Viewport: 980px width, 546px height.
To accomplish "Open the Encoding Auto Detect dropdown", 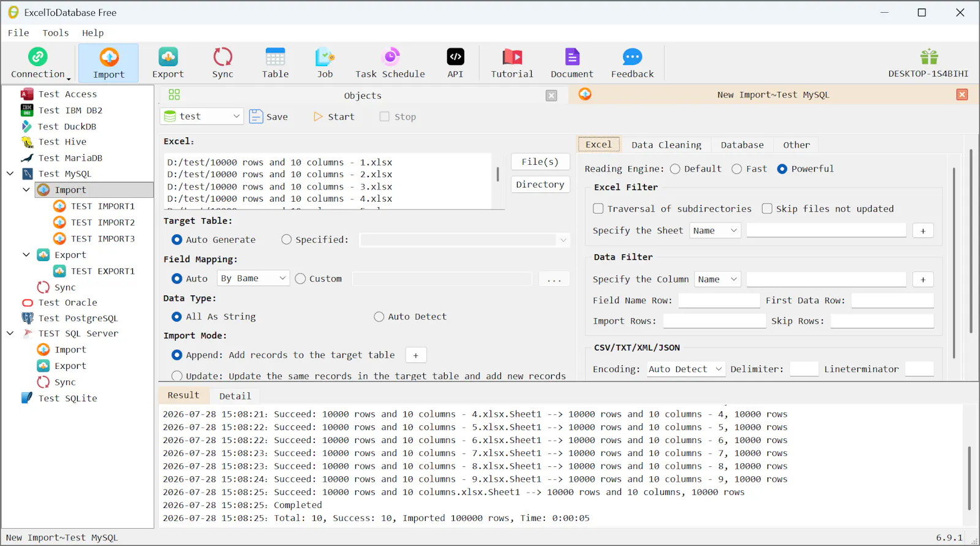I will [687, 369].
